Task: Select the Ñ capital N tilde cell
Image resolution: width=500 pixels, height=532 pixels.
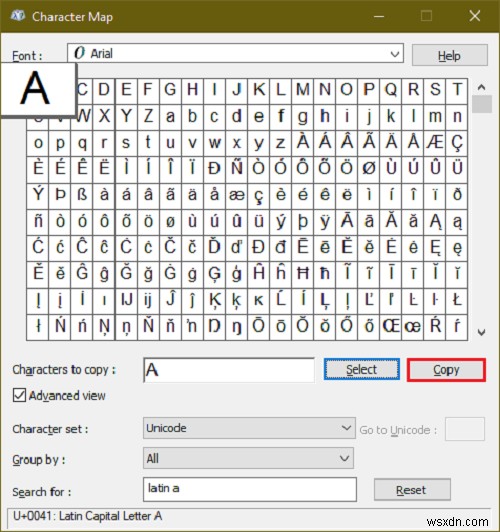Action: 236,169
